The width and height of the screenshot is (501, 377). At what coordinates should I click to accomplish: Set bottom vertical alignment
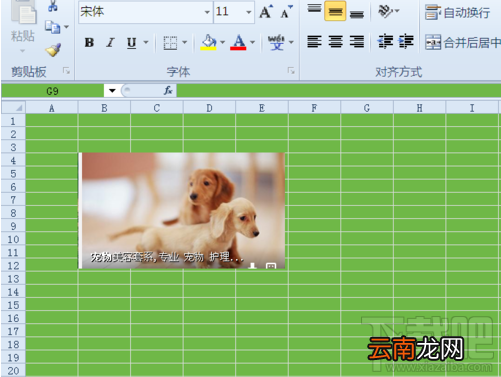pyautogui.click(x=356, y=13)
